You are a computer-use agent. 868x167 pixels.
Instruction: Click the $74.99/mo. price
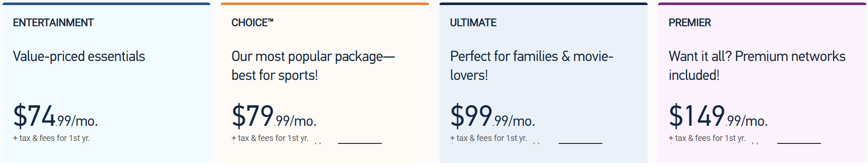55,116
